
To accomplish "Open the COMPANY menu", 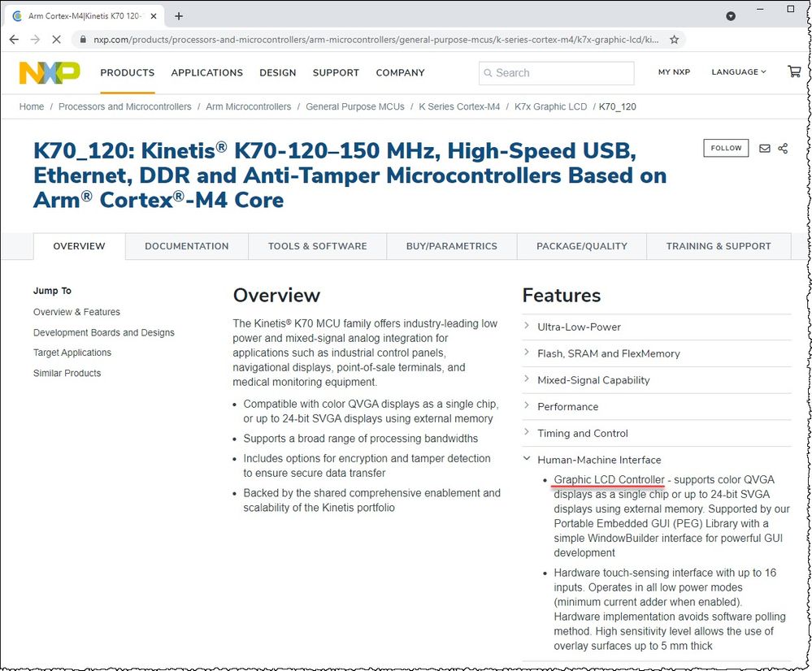I will 400,72.
